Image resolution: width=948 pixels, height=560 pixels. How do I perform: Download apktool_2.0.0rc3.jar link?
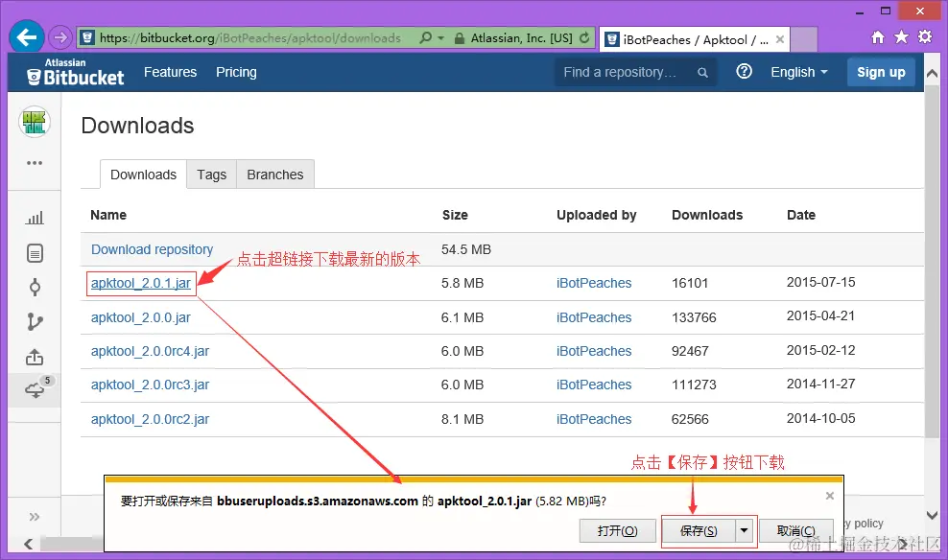(150, 385)
